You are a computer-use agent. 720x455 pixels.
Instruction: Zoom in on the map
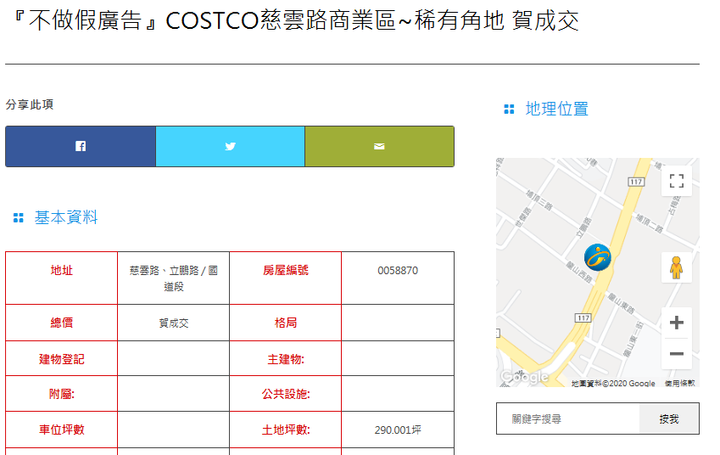676,322
